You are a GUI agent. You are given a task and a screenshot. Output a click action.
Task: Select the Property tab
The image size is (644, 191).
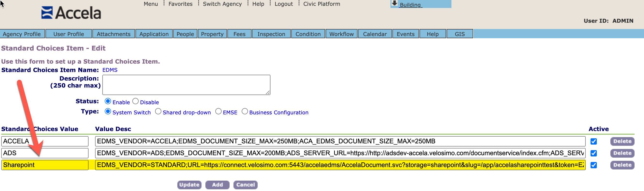point(212,34)
